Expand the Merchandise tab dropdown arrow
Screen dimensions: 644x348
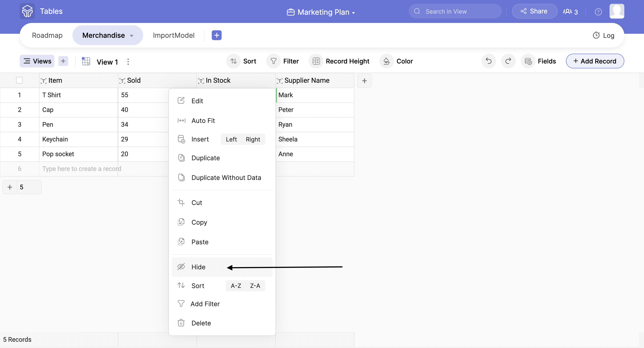coord(132,36)
